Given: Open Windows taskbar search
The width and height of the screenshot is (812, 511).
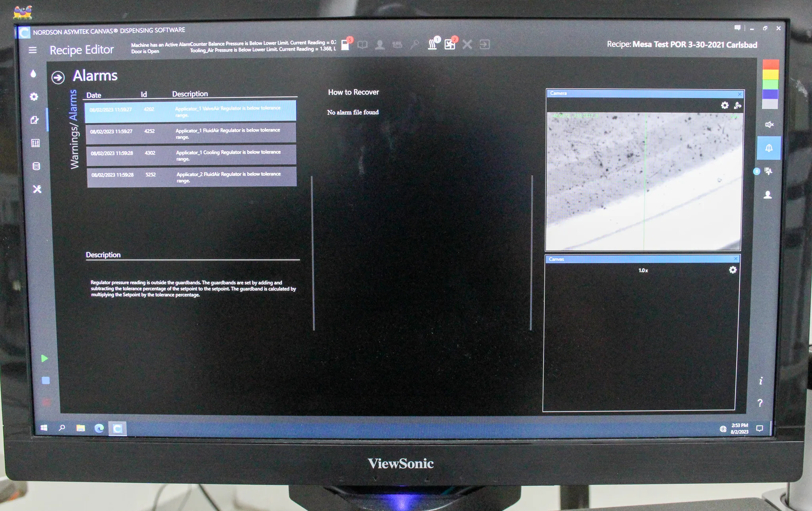Looking at the screenshot, I should 62,428.
